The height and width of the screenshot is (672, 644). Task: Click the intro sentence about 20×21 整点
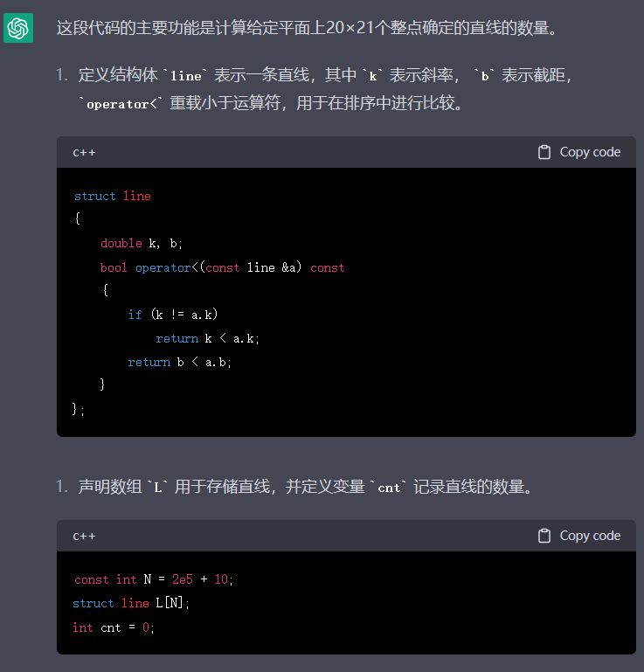click(306, 28)
